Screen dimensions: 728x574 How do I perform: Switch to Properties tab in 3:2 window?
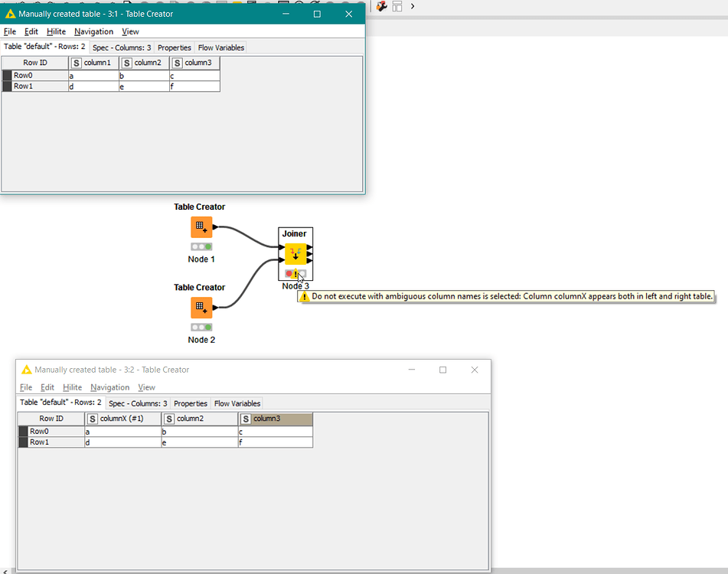191,403
